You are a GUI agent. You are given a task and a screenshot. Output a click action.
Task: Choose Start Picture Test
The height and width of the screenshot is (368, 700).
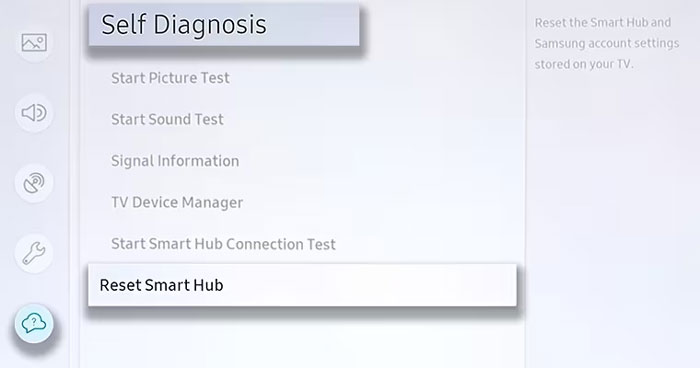coord(170,78)
